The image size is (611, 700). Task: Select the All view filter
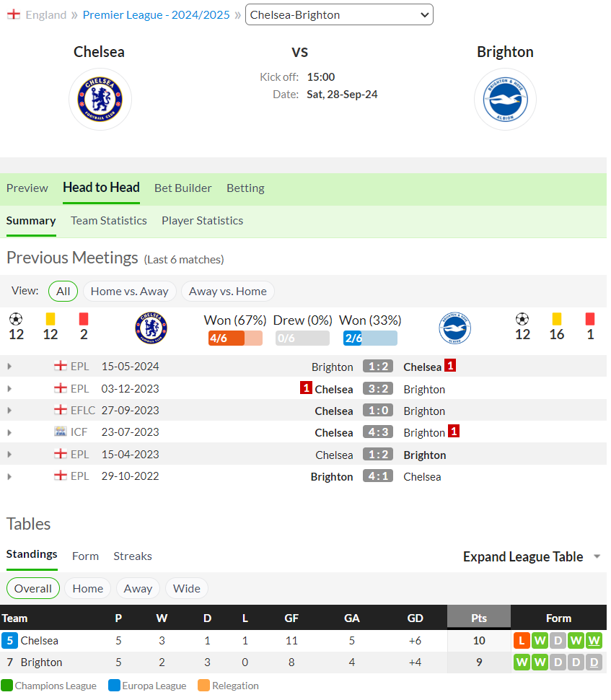click(63, 291)
